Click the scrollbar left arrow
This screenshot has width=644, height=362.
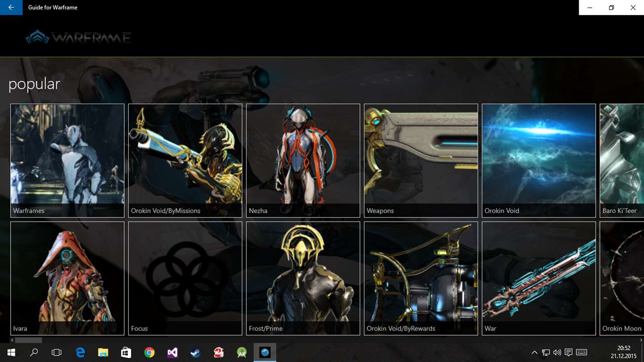coord(12,340)
